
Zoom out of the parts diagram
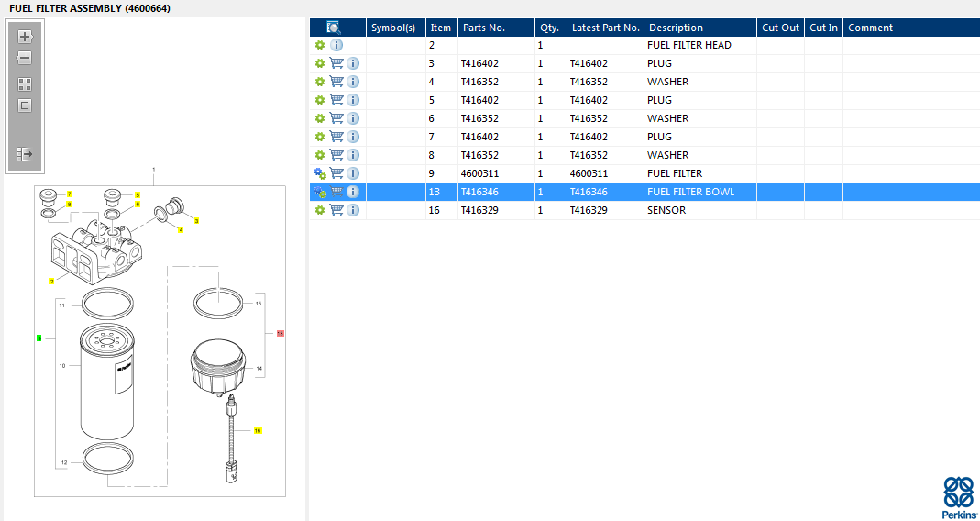pos(25,58)
